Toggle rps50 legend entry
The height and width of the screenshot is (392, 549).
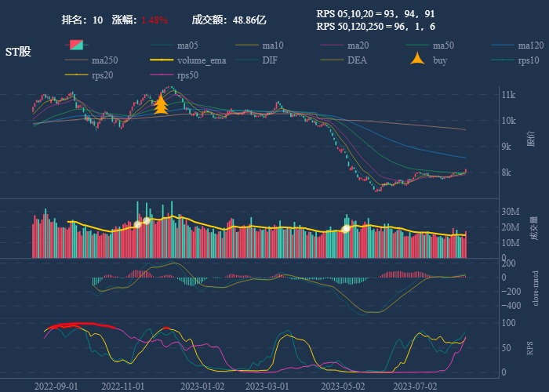coord(187,75)
